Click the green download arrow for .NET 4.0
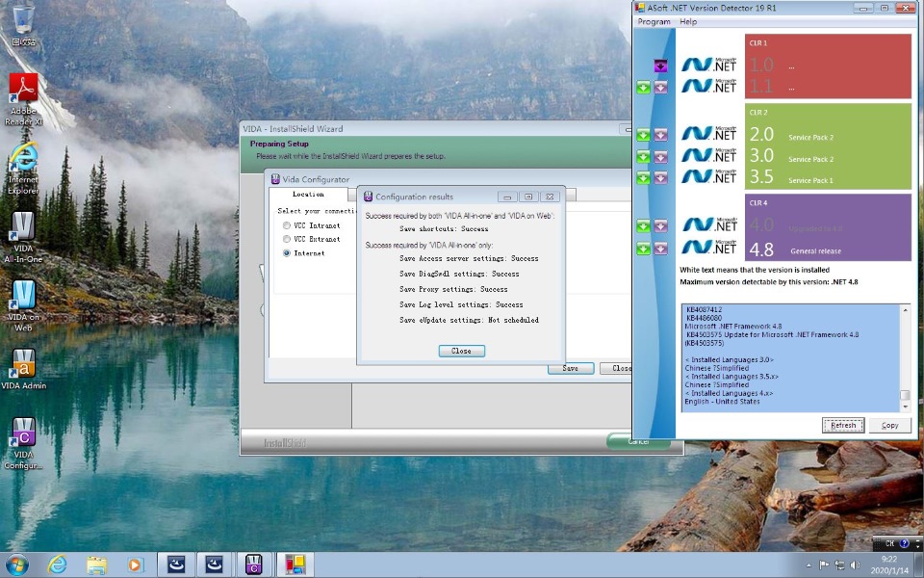Image resolution: width=924 pixels, height=578 pixels. tap(644, 225)
